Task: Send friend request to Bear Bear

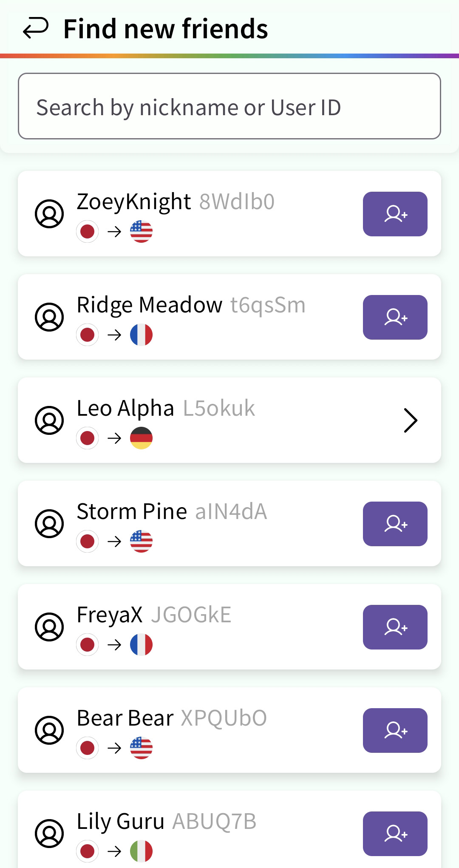Action: 395,730
